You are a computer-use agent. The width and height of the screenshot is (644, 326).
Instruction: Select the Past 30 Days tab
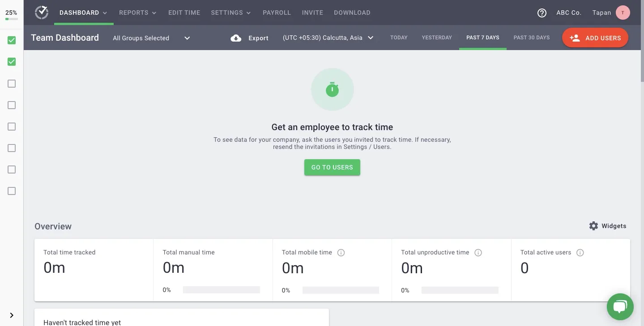point(532,38)
